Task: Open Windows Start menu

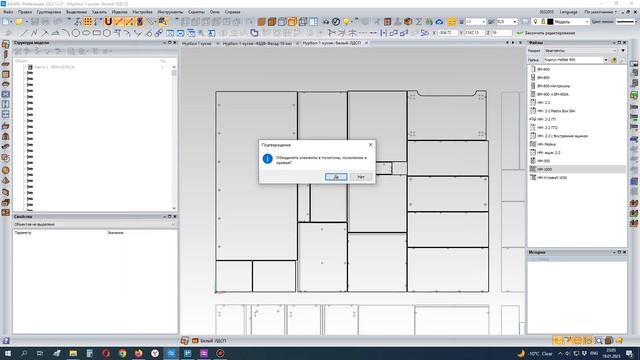Action: pyautogui.click(x=7, y=353)
